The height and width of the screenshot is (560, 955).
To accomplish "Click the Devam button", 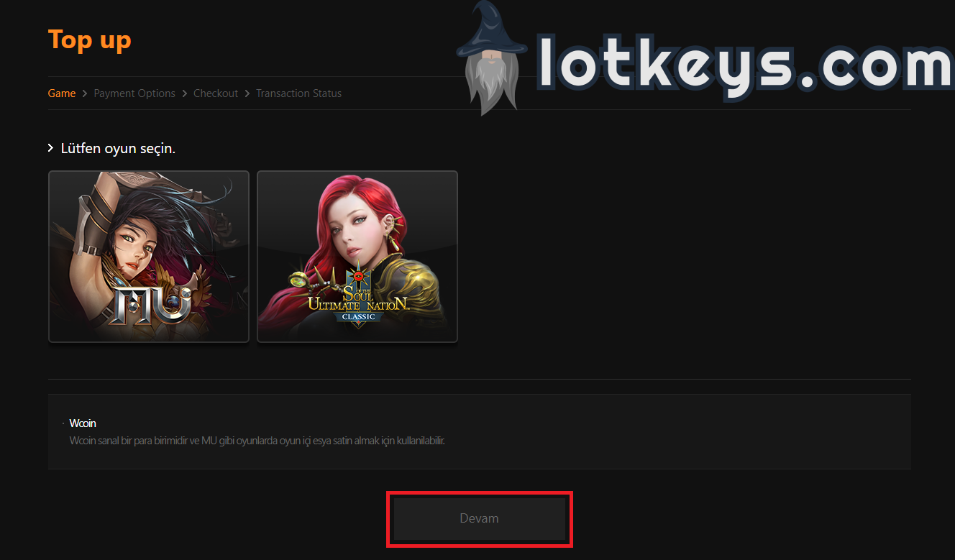I will tap(479, 518).
